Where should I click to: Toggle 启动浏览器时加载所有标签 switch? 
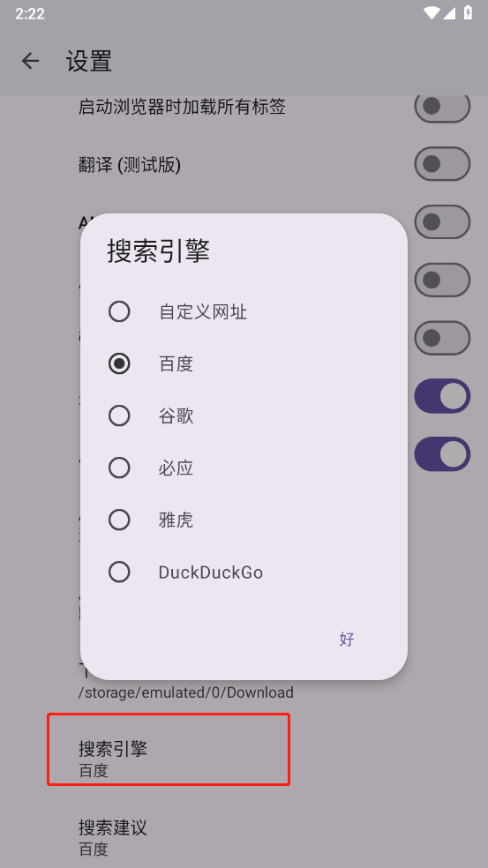[x=442, y=106]
